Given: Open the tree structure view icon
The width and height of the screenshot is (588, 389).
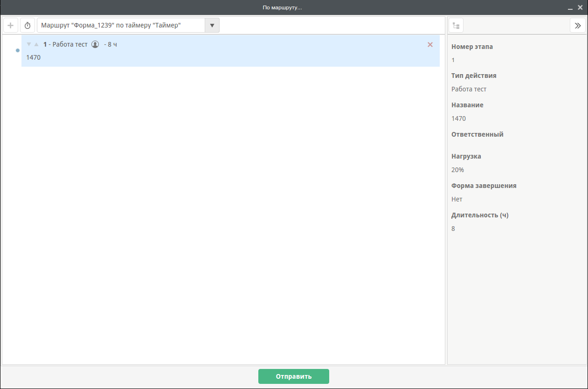Looking at the screenshot, I should click(456, 25).
